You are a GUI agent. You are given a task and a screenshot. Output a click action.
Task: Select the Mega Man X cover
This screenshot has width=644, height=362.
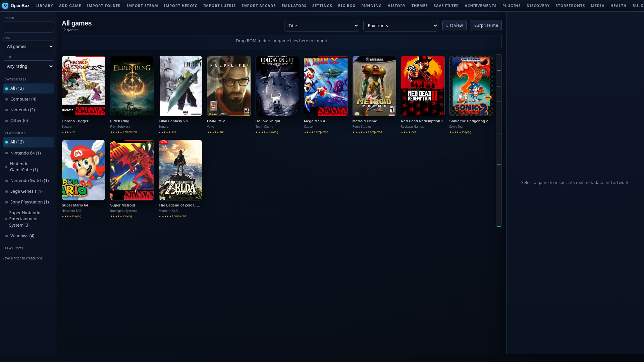[326, 86]
